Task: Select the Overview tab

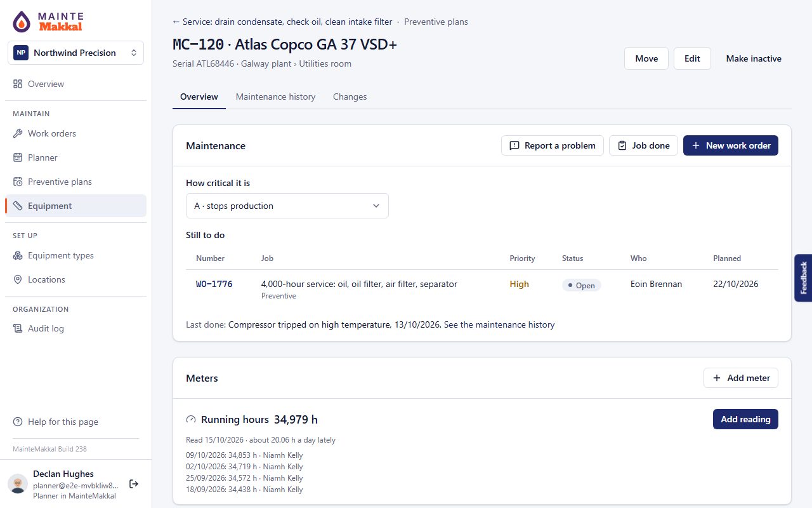Action: tap(199, 97)
